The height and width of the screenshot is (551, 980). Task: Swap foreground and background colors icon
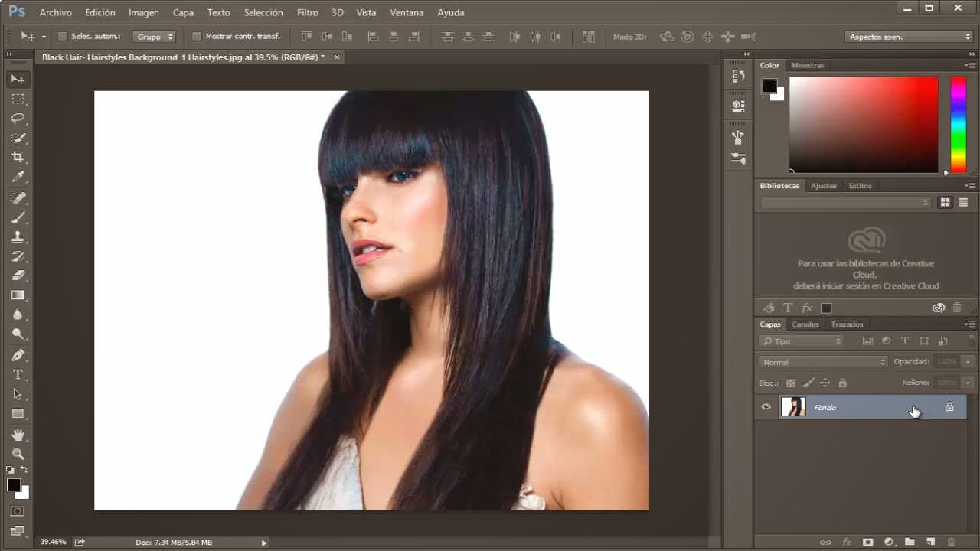pyautogui.click(x=24, y=470)
